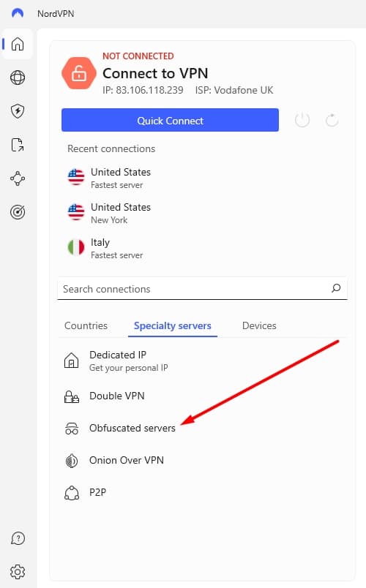Click the power disconnect icon
The image size is (366, 588).
[x=302, y=121]
